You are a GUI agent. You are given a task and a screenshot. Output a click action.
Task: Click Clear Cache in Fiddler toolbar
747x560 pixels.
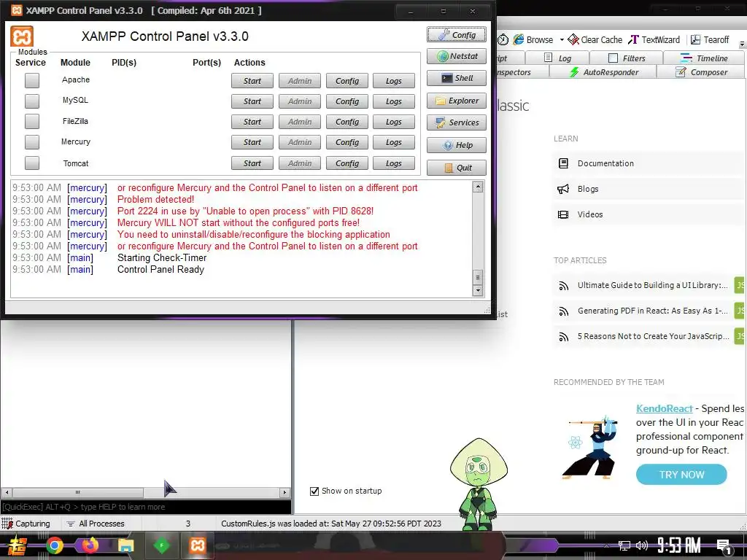click(x=595, y=40)
